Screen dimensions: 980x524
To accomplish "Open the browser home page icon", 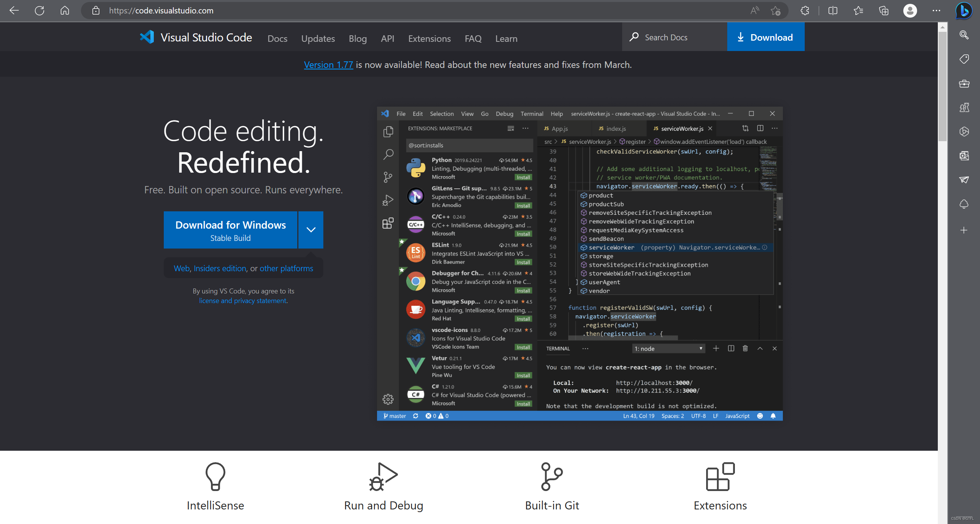I will coord(65,10).
